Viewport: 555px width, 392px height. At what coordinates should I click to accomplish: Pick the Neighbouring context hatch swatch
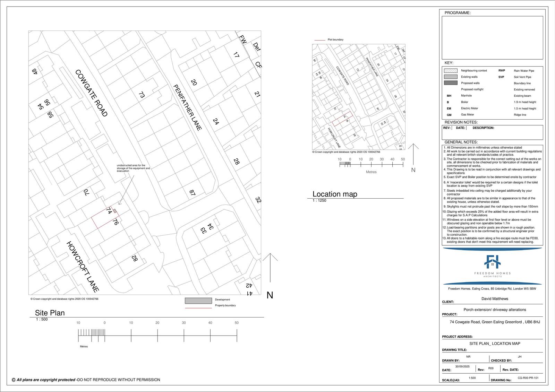450,71
